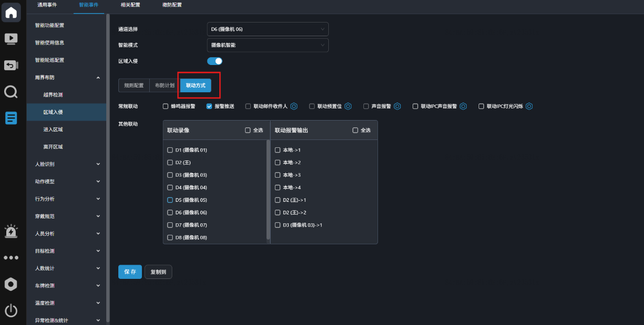Click the search magnifier sidebar icon

pos(11,92)
